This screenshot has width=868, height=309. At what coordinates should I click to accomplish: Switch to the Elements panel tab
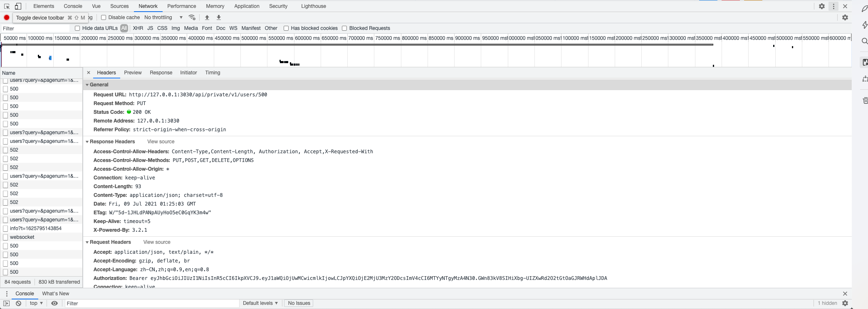pos(44,6)
